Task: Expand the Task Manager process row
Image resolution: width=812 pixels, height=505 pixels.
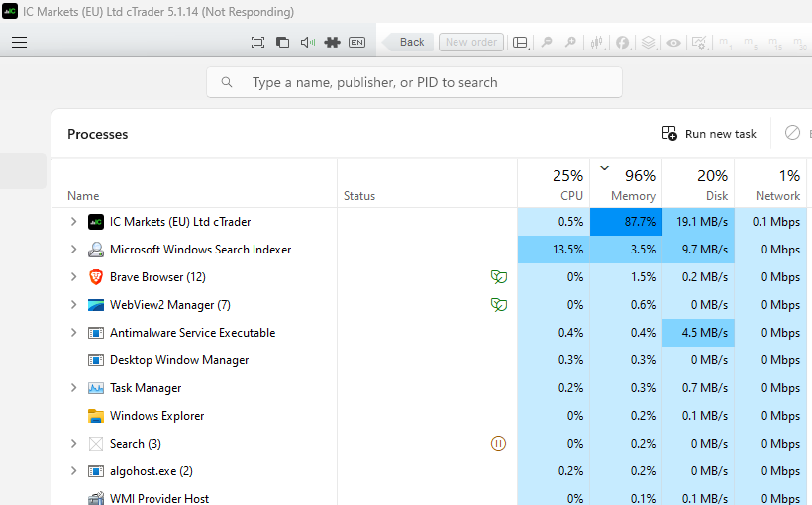Action: [x=73, y=388]
